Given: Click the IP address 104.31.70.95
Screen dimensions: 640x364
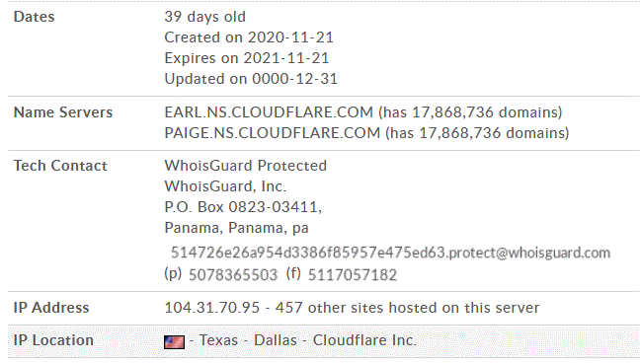Looking at the screenshot, I should 211,308.
